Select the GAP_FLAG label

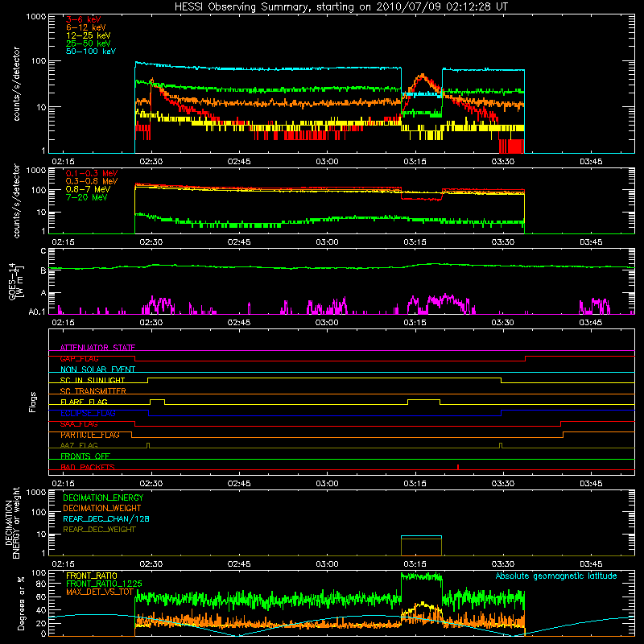pos(79,358)
